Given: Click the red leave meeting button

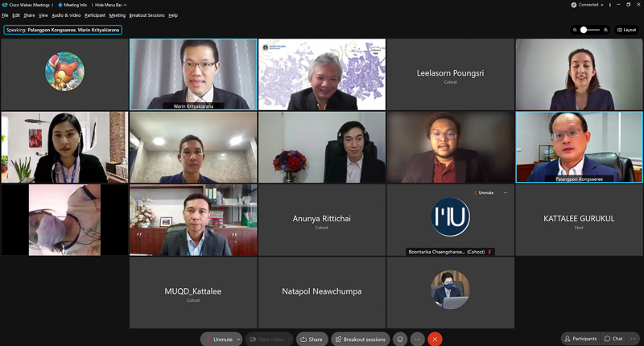Looking at the screenshot, I should pos(435,339).
